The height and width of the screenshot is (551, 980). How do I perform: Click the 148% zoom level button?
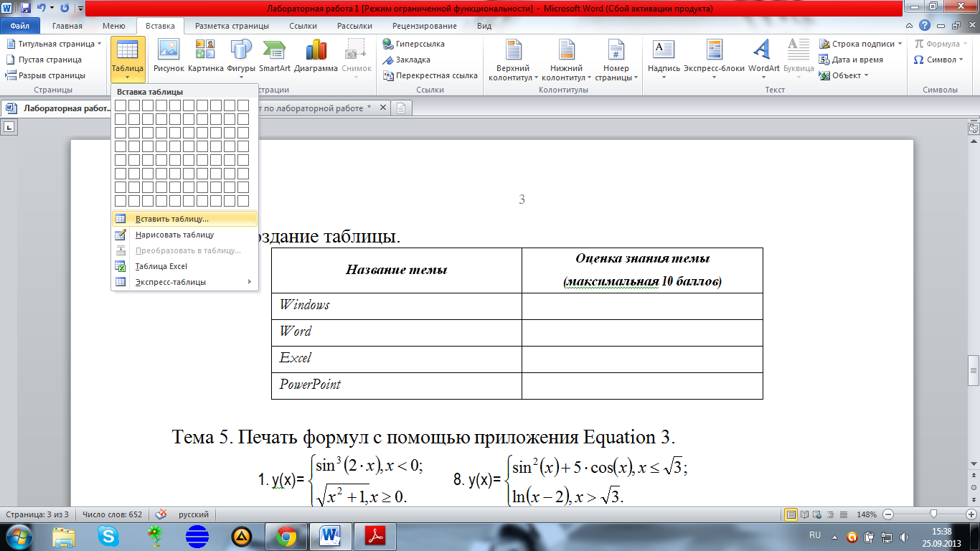coord(867,514)
